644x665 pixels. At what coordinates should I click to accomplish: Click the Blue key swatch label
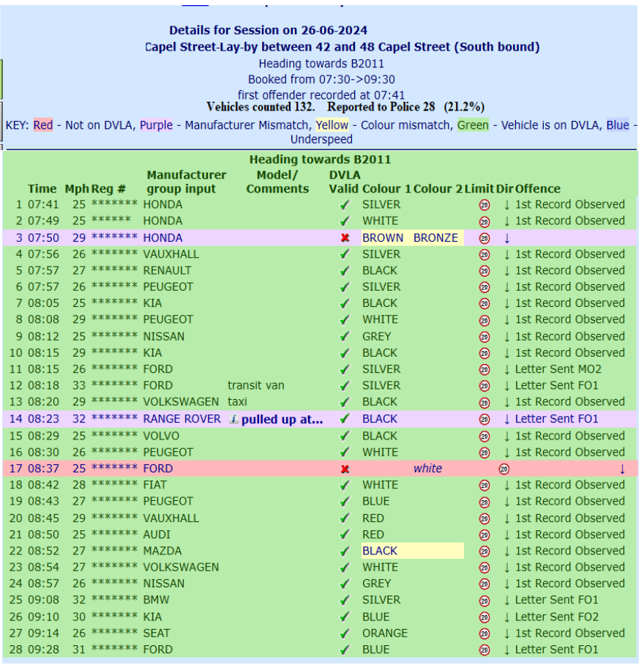(x=618, y=125)
